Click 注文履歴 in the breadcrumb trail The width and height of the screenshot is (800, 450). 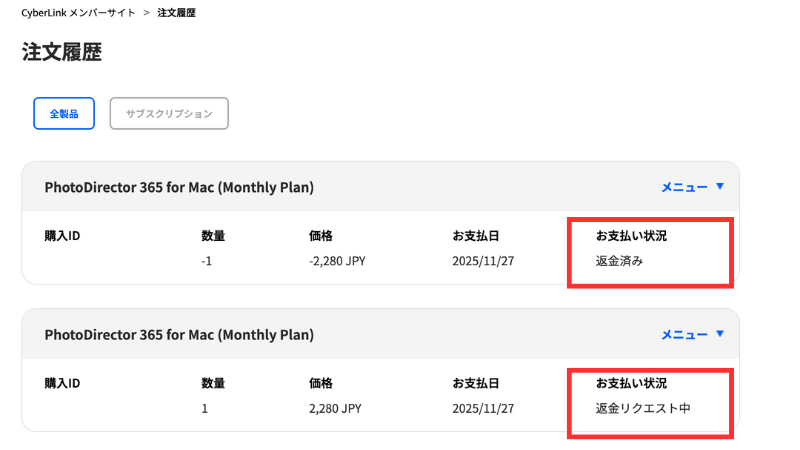(176, 13)
